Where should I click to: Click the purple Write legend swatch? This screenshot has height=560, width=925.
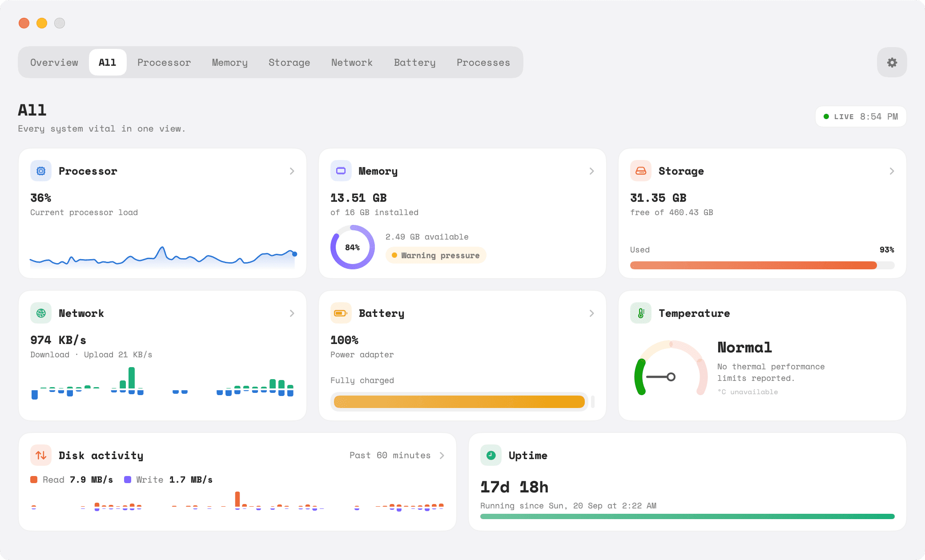tap(128, 480)
